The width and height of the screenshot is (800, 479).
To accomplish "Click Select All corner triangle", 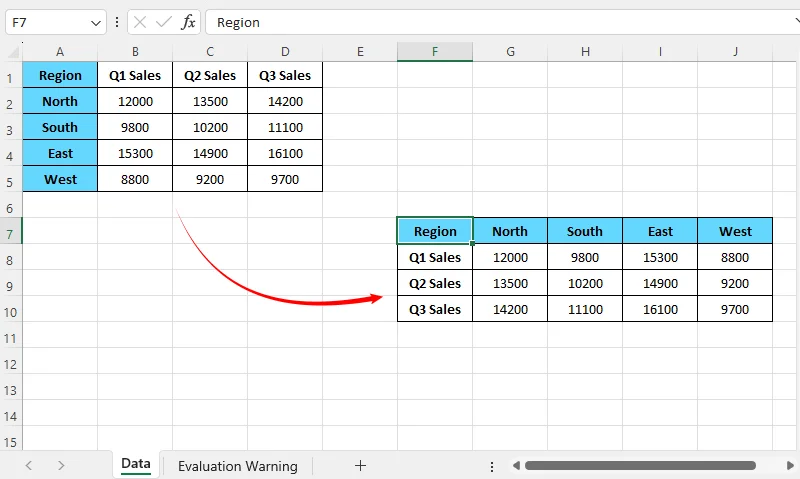I will pyautogui.click(x=13, y=52).
